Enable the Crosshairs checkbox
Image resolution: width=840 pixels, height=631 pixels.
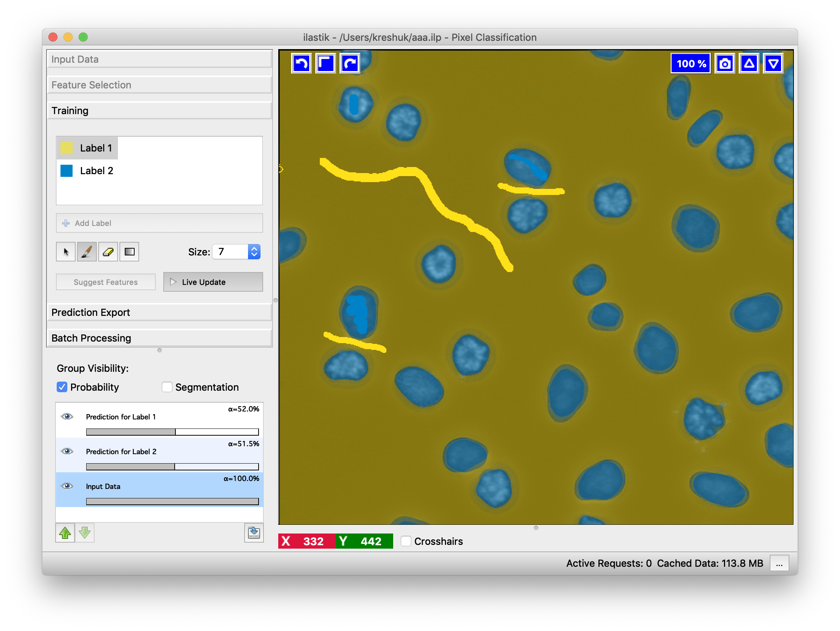pyautogui.click(x=406, y=541)
